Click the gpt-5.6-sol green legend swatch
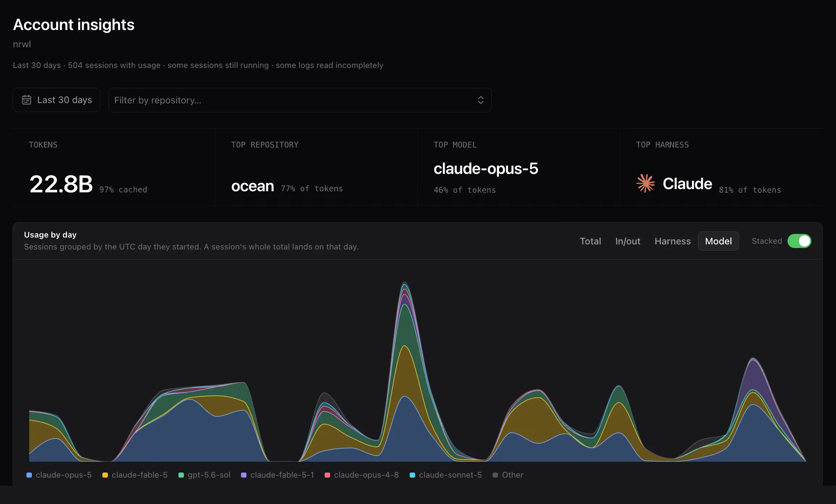This screenshot has height=504, width=836. tap(181, 475)
